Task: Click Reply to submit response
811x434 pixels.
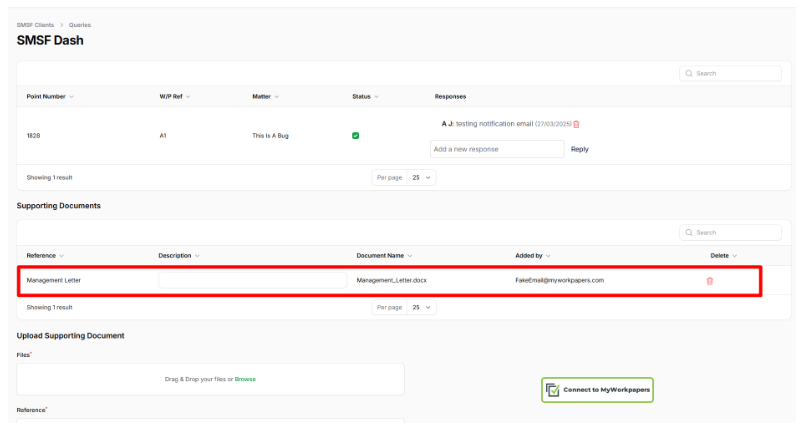Action: tap(579, 149)
